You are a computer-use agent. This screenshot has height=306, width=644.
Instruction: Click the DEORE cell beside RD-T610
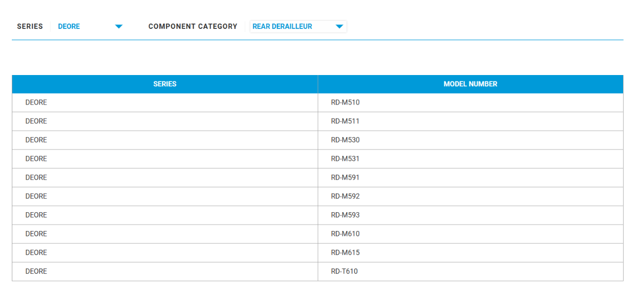(36, 271)
